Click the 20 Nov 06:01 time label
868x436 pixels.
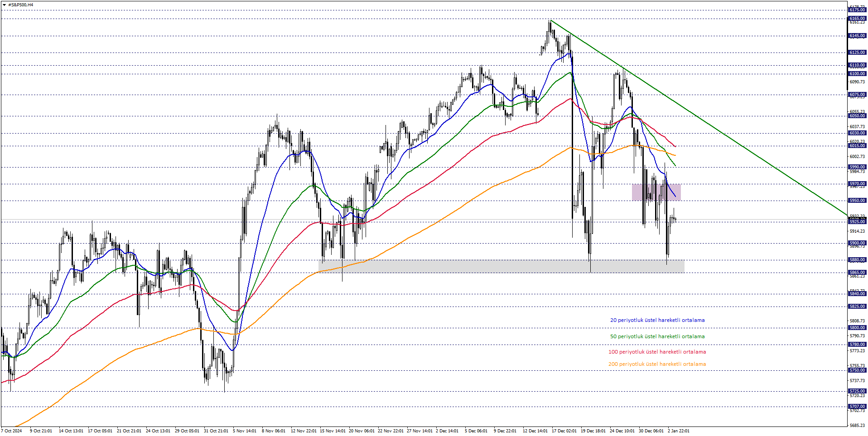(362, 431)
